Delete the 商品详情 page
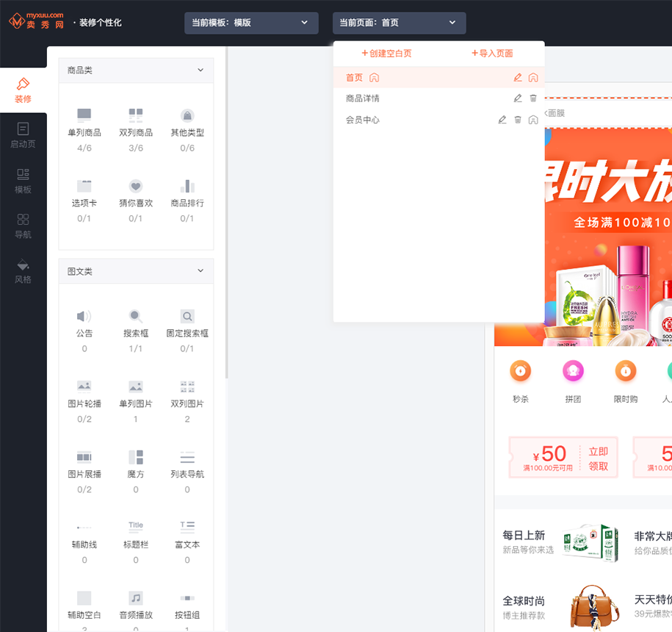The width and height of the screenshot is (672, 632). [533, 98]
